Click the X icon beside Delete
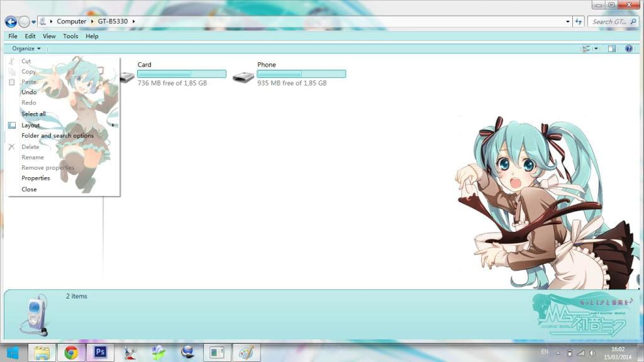The width and height of the screenshot is (644, 362). tap(11, 146)
